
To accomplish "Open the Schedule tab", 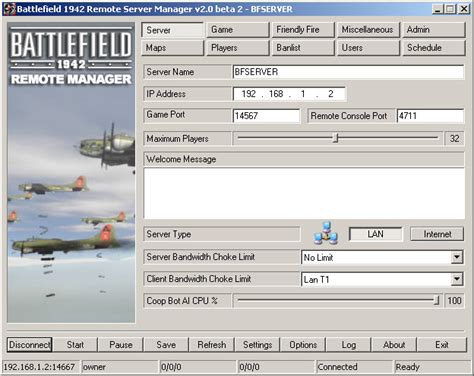I will pos(434,48).
